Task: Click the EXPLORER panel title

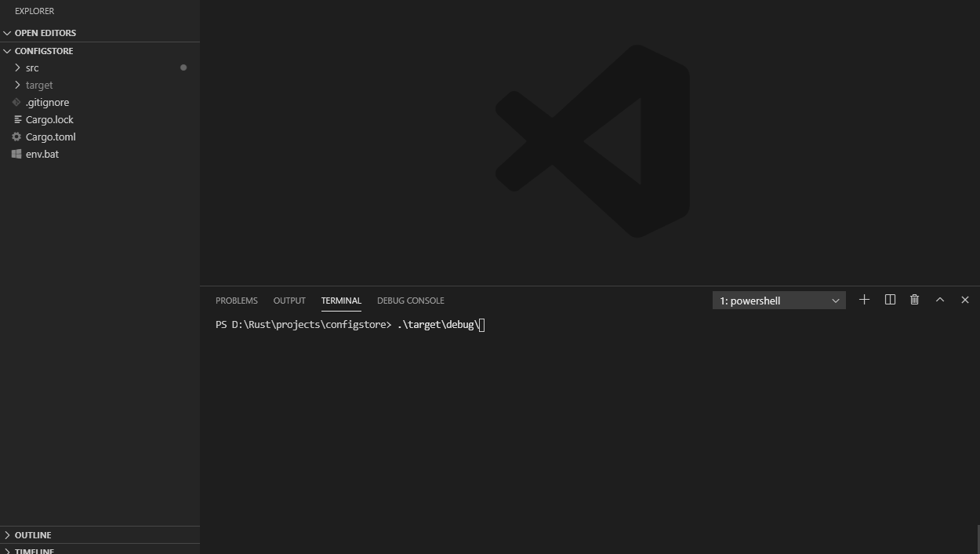Action: pyautogui.click(x=34, y=11)
